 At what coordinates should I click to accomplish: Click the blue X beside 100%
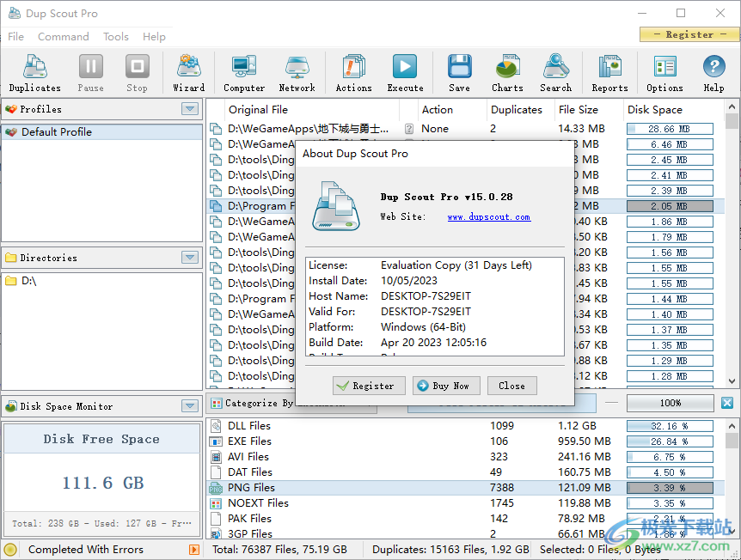click(x=727, y=403)
